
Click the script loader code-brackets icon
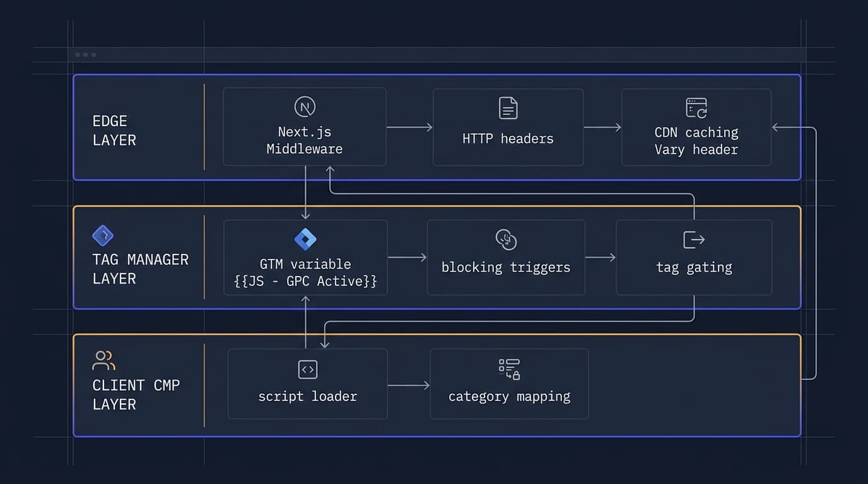point(307,369)
